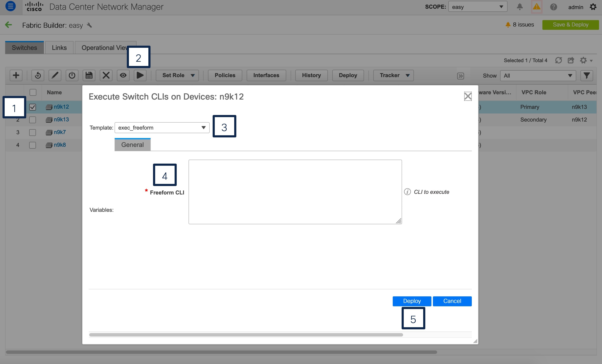The image size is (602, 364).
Task: Click the fabric settings wrench icon
Action: tap(89, 25)
